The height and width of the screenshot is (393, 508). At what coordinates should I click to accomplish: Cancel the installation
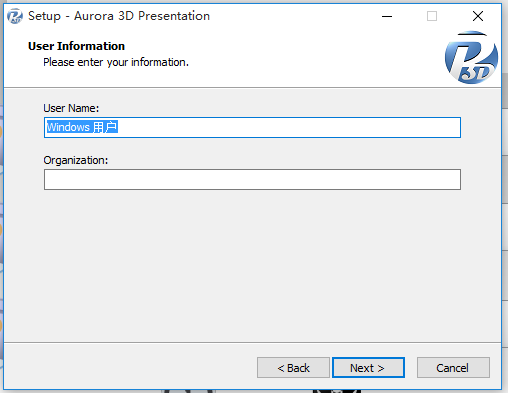pos(453,368)
